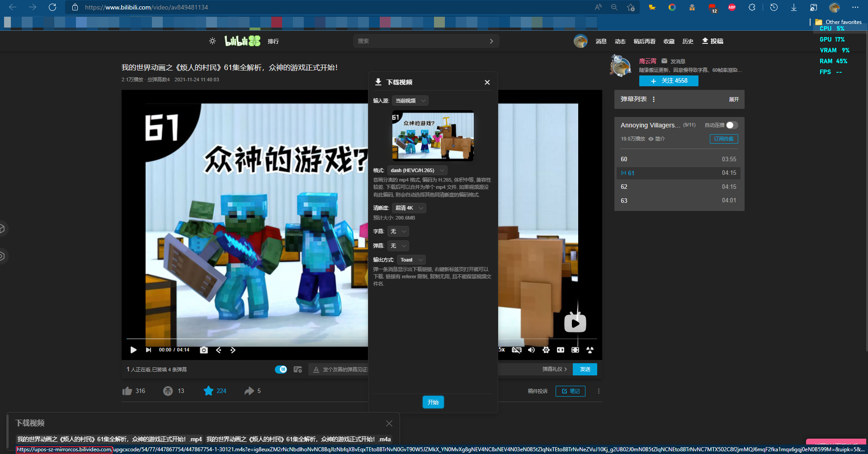The height and width of the screenshot is (454, 868).
Task: Open danmaku display settings icon
Action: coord(297,370)
